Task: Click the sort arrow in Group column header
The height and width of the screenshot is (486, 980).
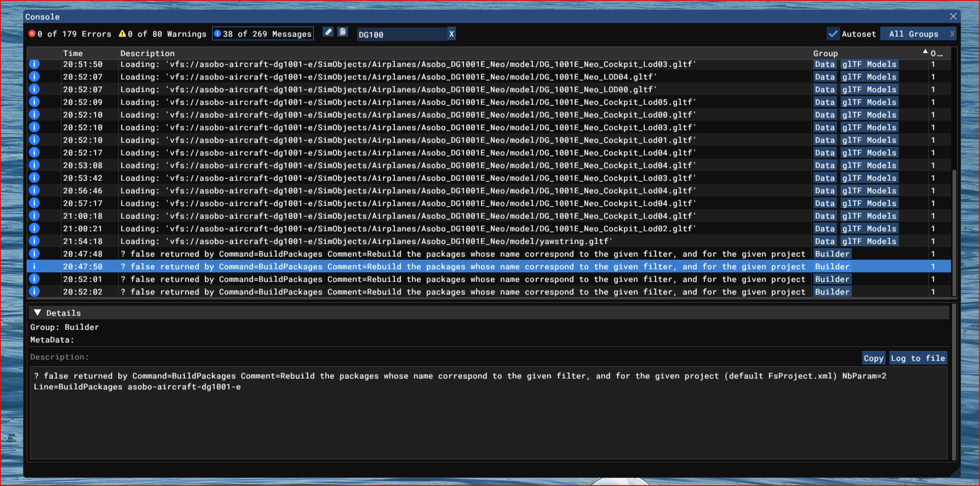Action: 925,52
